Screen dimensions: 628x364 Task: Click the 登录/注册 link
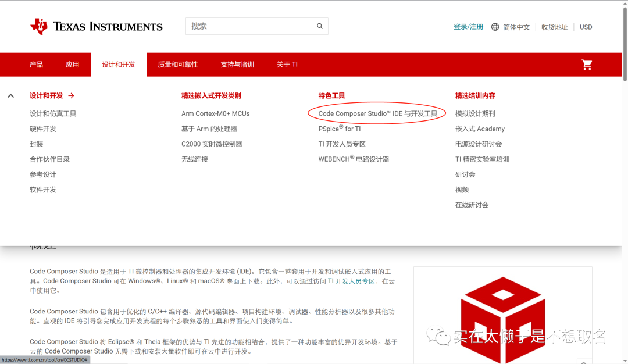pyautogui.click(x=468, y=27)
